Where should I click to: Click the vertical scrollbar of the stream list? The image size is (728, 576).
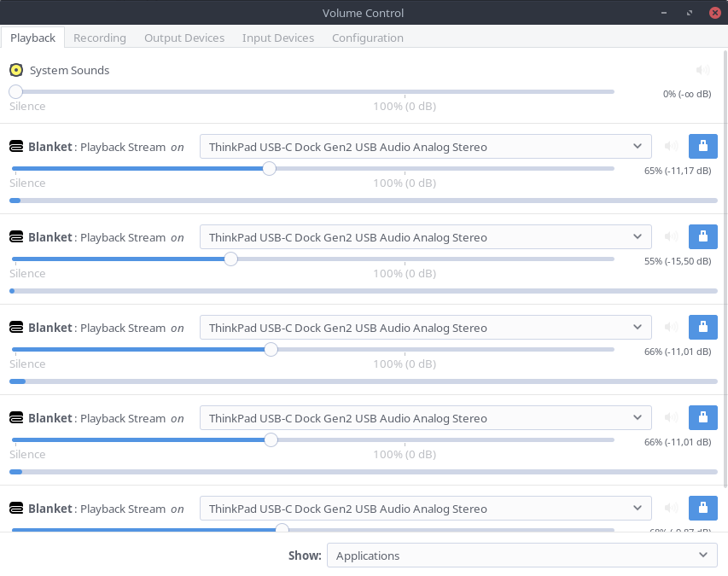(x=725, y=256)
